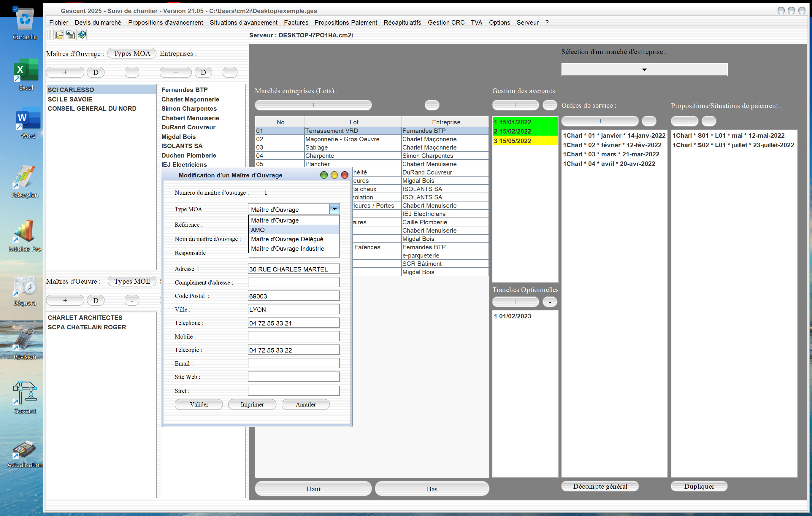This screenshot has height=516, width=812.
Task: Select AMO in the Type MOA list
Action: click(x=294, y=230)
